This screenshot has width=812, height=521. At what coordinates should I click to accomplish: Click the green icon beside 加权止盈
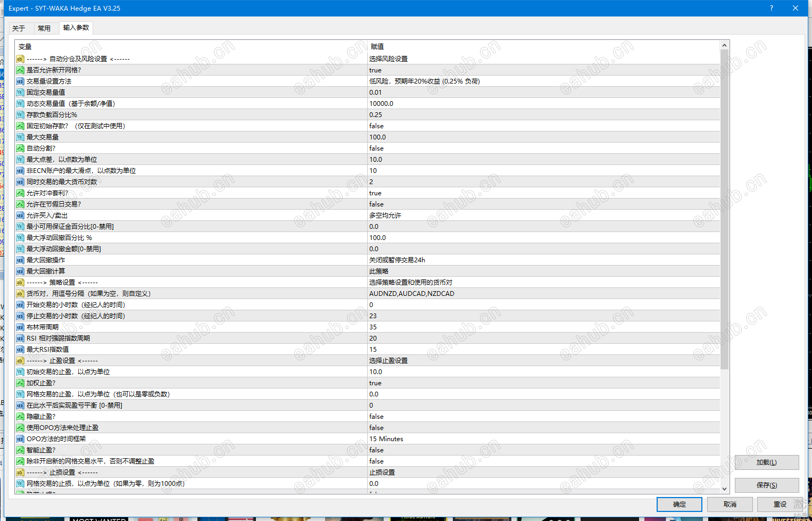pyautogui.click(x=20, y=383)
